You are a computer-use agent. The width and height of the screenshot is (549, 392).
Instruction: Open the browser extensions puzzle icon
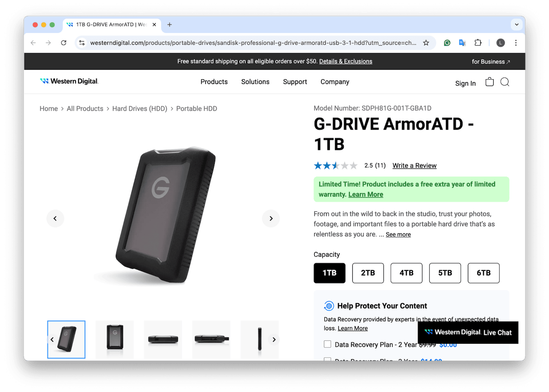pyautogui.click(x=478, y=43)
